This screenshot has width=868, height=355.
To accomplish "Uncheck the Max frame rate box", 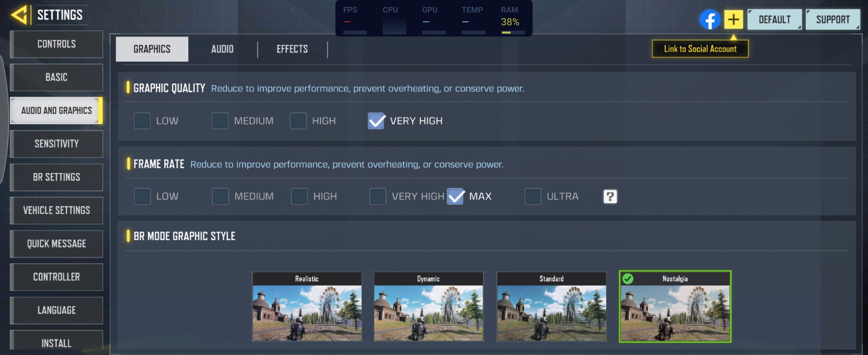I will 455,196.
